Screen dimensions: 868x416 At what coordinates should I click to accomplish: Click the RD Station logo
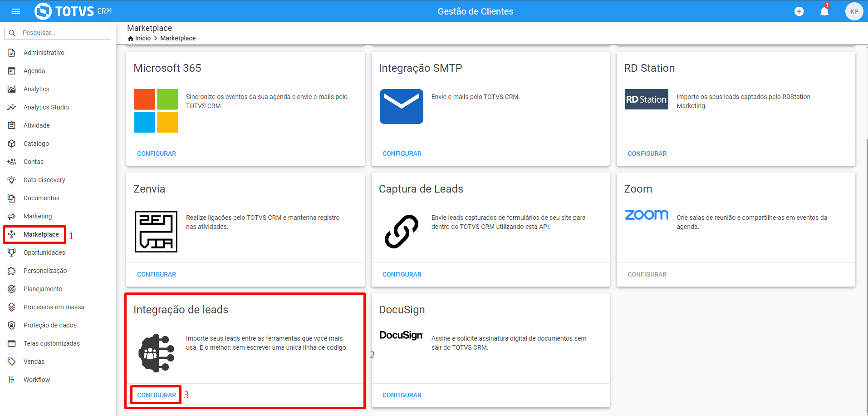click(x=647, y=99)
